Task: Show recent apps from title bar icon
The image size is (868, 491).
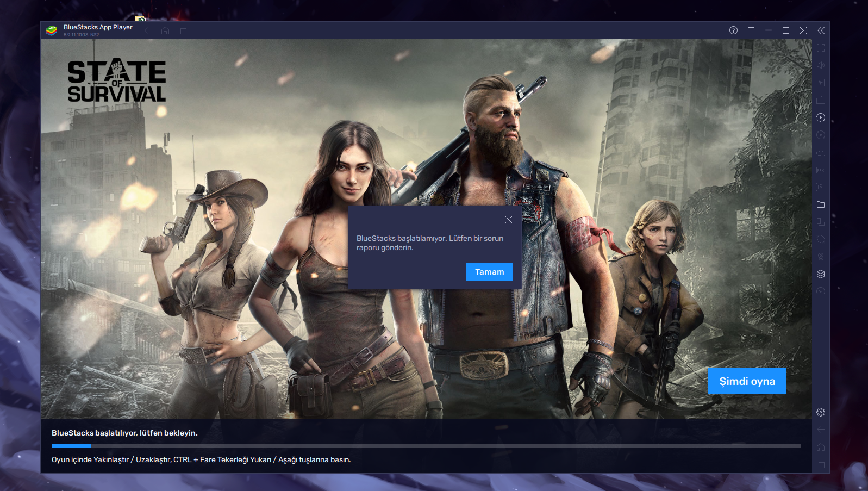Action: 183,30
